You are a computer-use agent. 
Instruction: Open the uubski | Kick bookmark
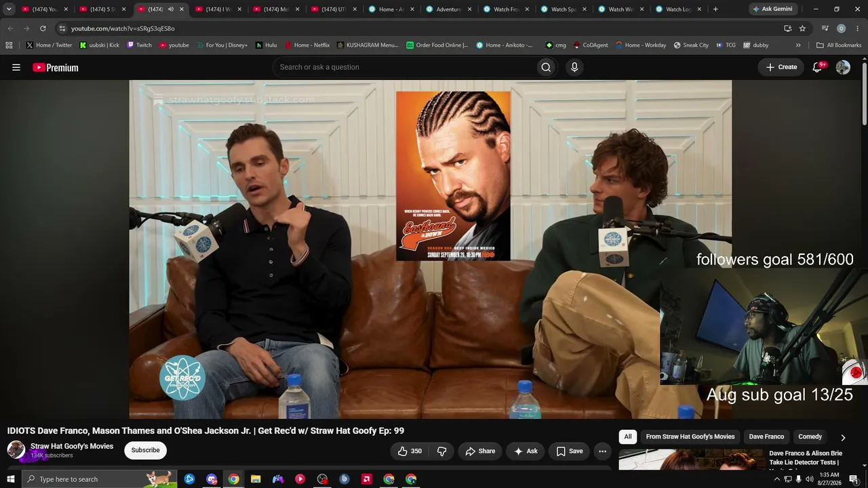click(99, 45)
